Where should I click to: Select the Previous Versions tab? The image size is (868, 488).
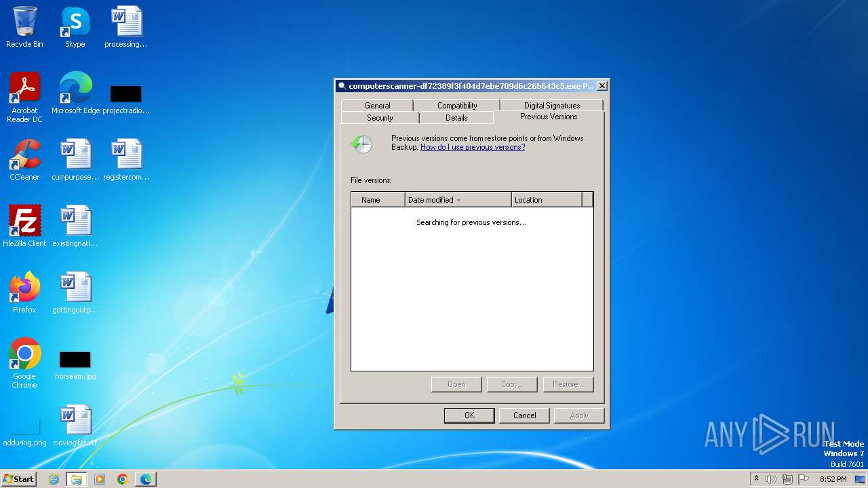tap(549, 117)
